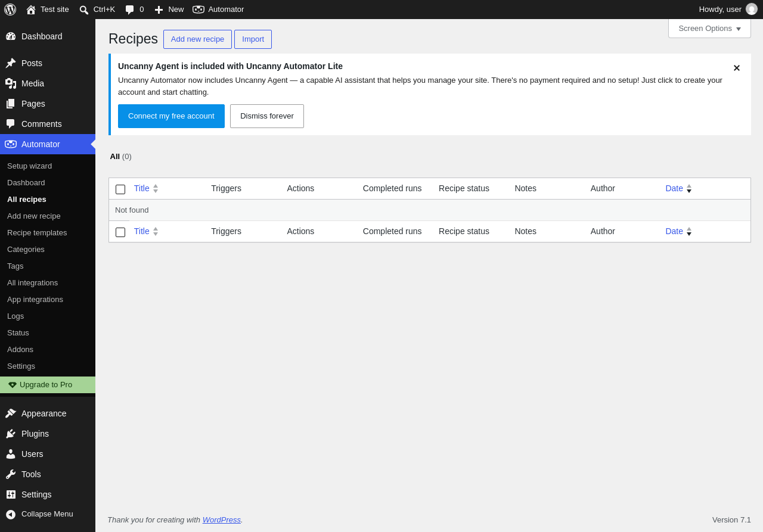The height and width of the screenshot is (532, 763).
Task: Collapse the sidebar menu arrow icon
Action: click(11, 514)
